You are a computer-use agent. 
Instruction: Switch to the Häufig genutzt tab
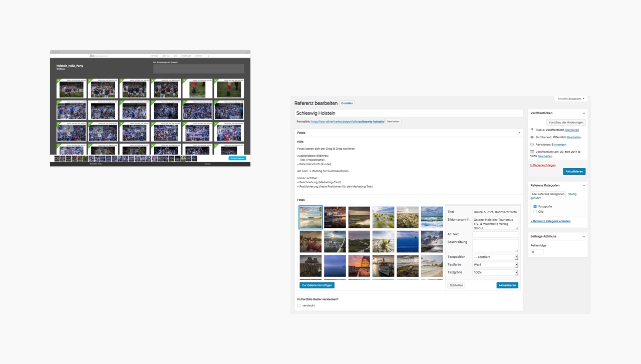[x=572, y=194]
